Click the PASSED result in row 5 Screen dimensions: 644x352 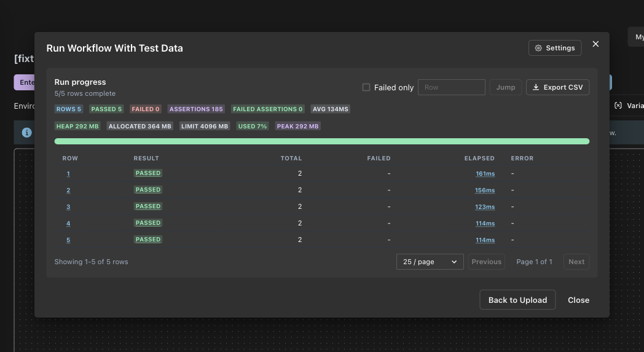(x=148, y=240)
